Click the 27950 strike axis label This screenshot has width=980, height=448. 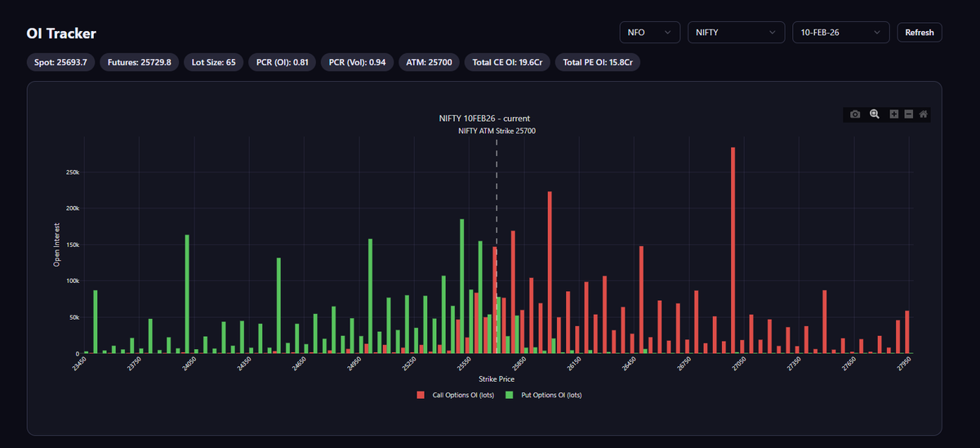click(903, 364)
